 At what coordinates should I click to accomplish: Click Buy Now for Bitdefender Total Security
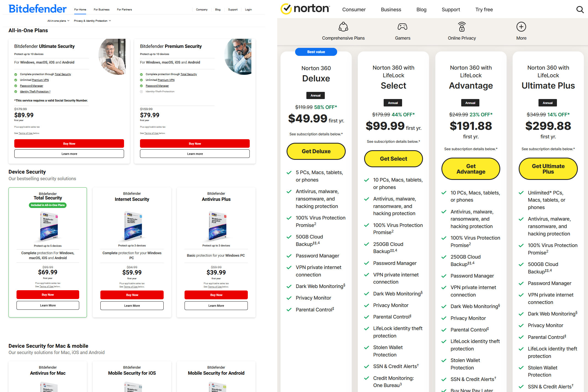tap(48, 294)
